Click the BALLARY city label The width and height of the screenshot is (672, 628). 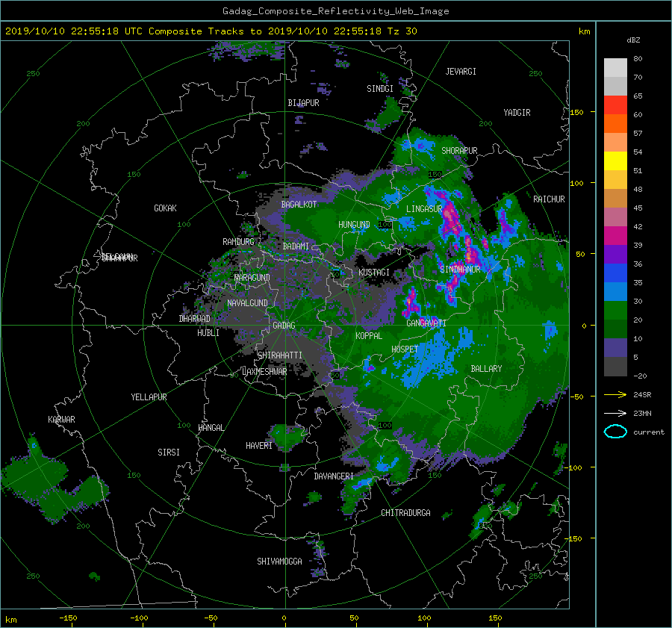pos(486,369)
